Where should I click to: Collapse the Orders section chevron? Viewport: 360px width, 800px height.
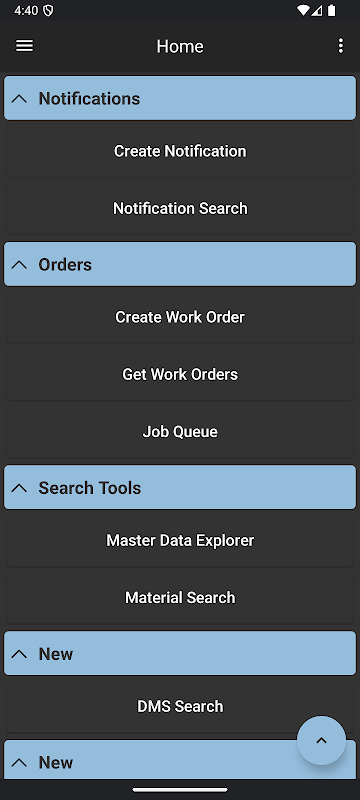(x=19, y=264)
